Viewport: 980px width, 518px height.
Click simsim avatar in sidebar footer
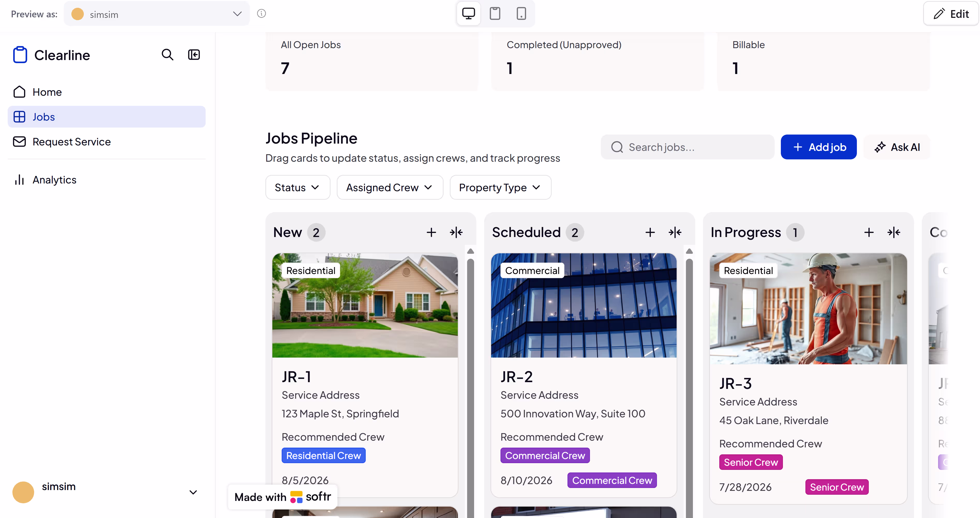tap(23, 492)
